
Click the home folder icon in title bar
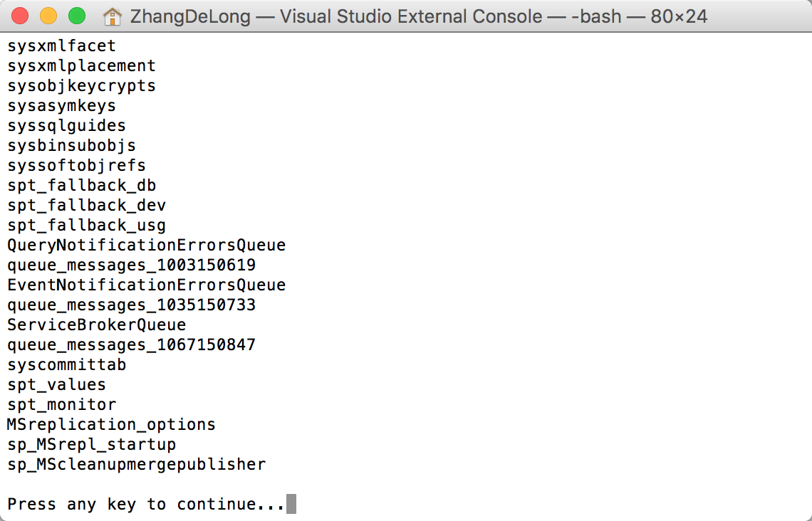tap(112, 16)
